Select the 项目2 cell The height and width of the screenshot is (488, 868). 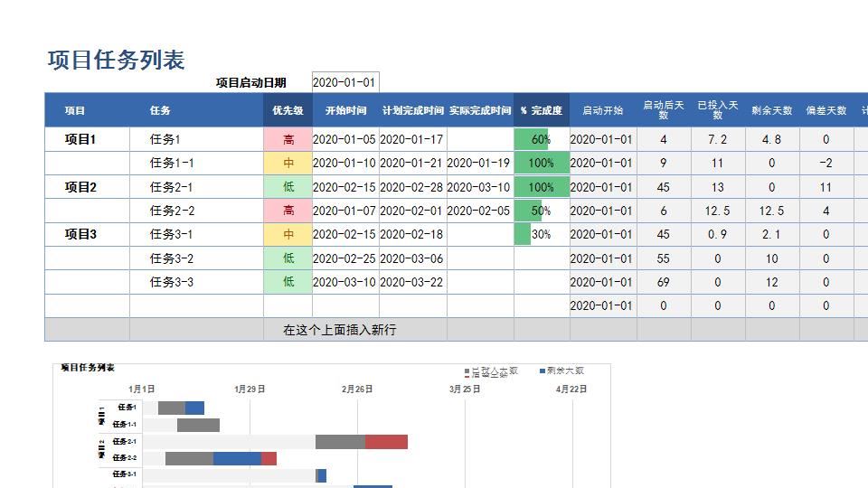coord(87,187)
